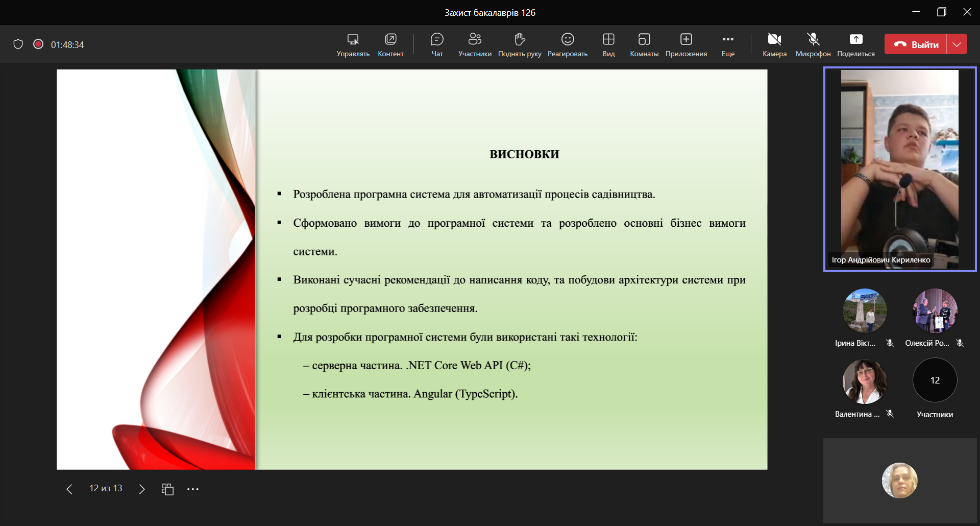This screenshot has width=980, height=526.
Task: Close the Teams meeting window
Action: pyautogui.click(x=967, y=12)
